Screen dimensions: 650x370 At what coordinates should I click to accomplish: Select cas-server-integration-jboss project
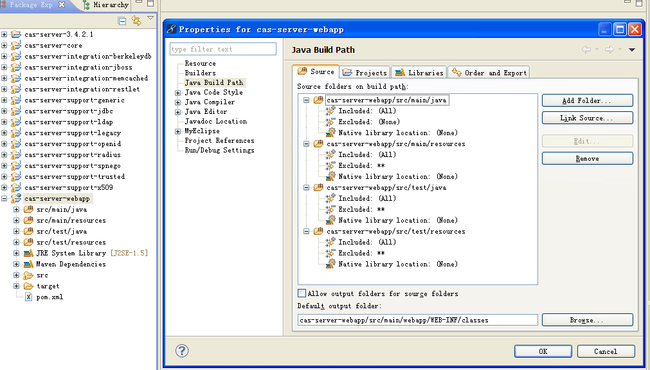[x=78, y=67]
